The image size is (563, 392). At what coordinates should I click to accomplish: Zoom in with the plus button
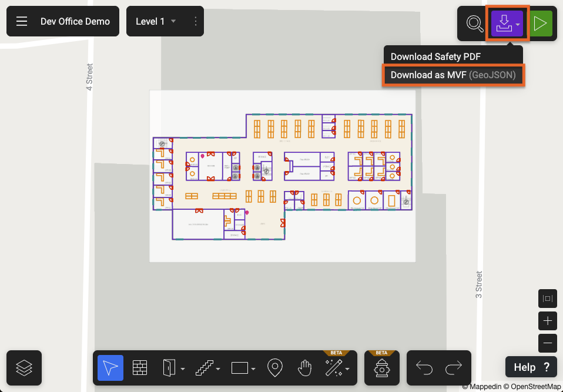click(x=548, y=321)
